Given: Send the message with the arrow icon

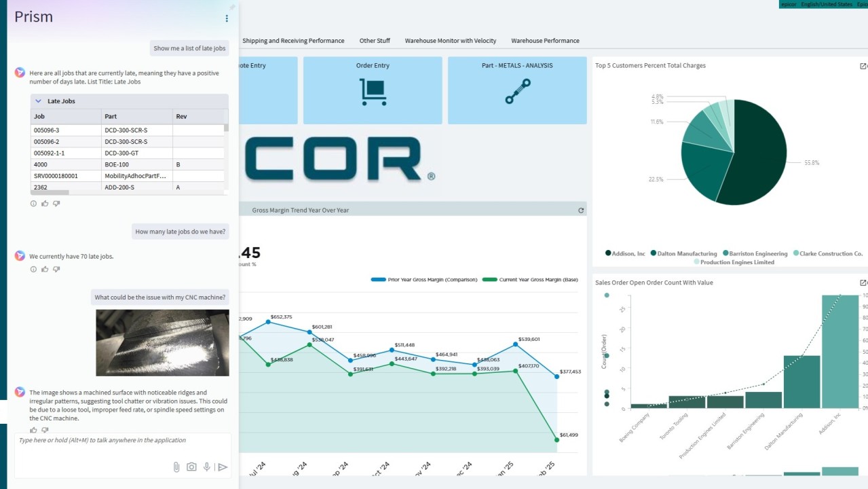Looking at the screenshot, I should click(222, 467).
